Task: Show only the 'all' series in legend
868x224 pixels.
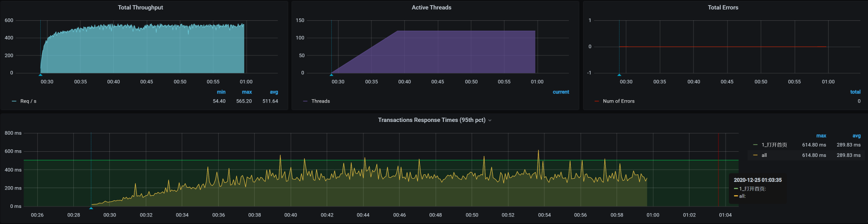Action: click(764, 155)
